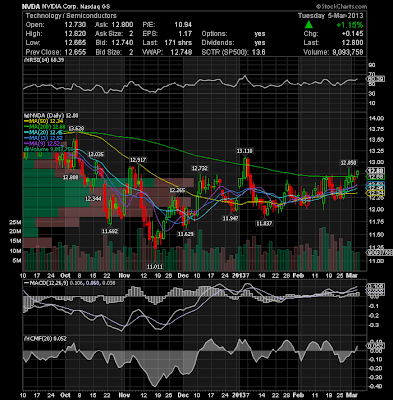The image size is (393, 400).
Task: Click the Dec label on upper date axis
Action: [183, 276]
